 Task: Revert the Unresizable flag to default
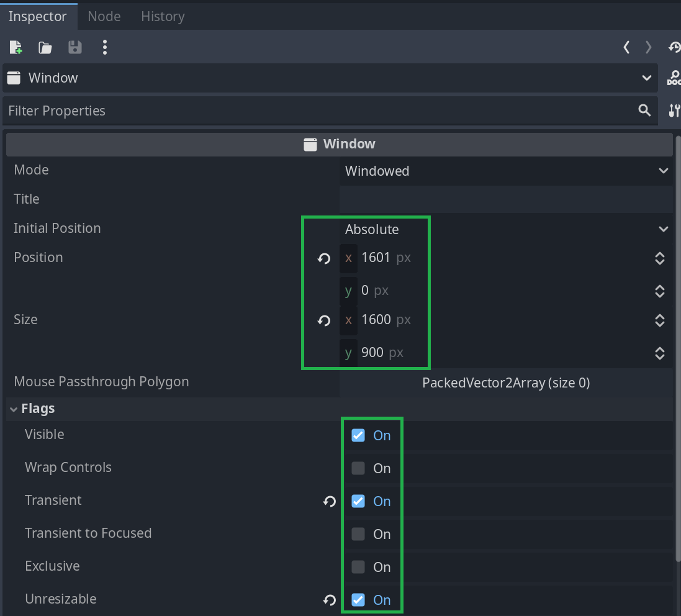coord(330,600)
